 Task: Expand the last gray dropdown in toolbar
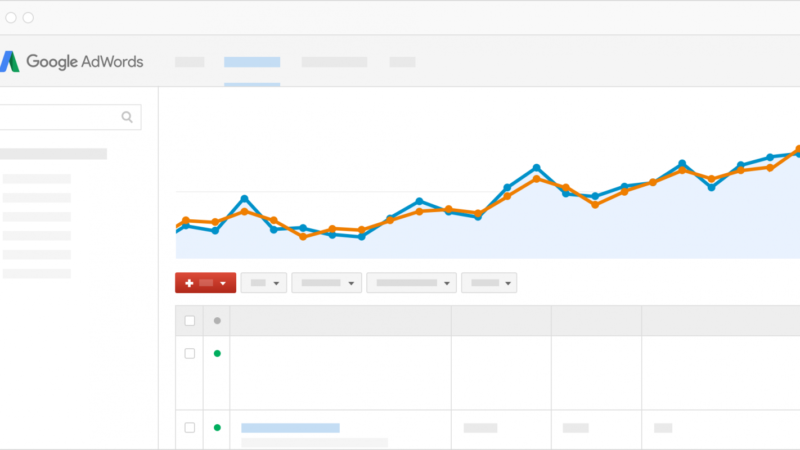click(x=489, y=283)
